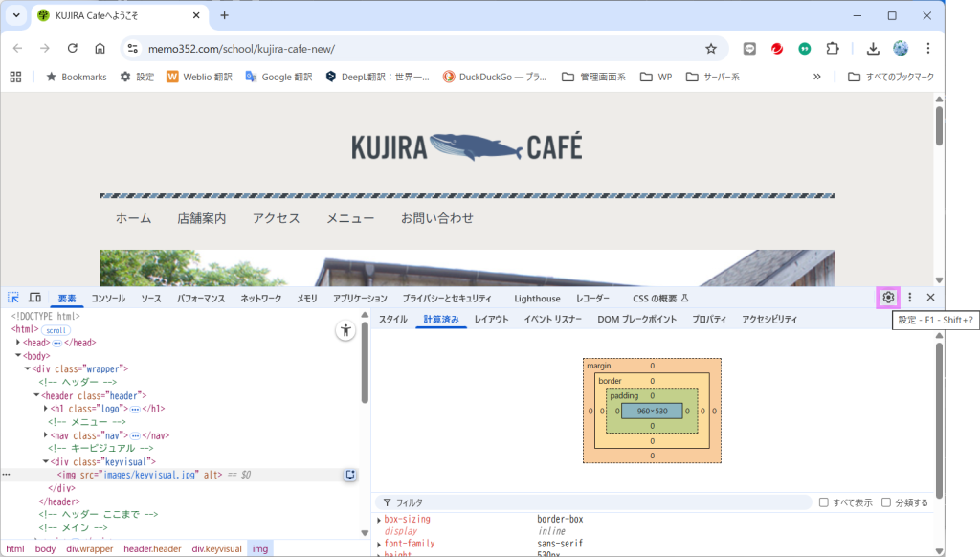Open the レイアウト tab in the sidebar
This screenshot has width=980, height=557.
(491, 319)
